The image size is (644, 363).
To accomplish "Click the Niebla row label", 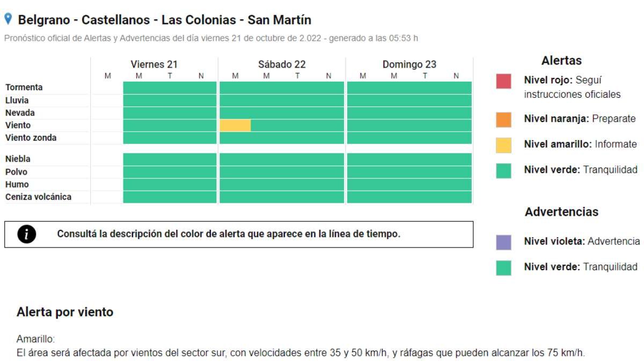I will pos(18,159).
